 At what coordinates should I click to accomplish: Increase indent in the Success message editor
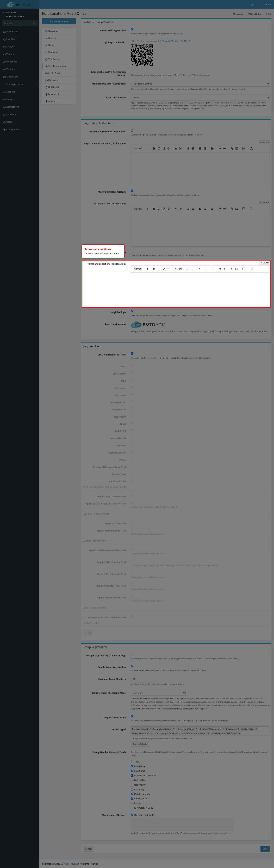205,209
